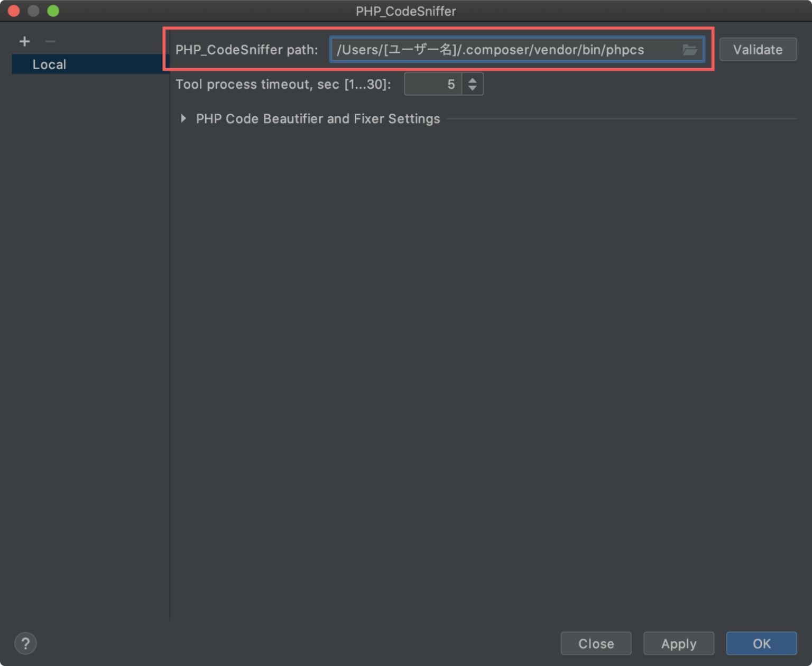Apply the current settings
The image size is (812, 666).
tap(678, 643)
